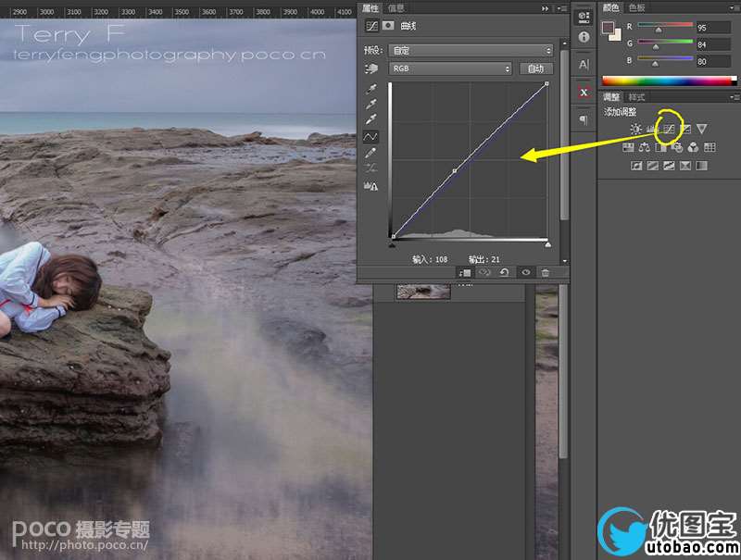The image size is (741, 560).
Task: Activate the on-image targeted adjustment hand tool
Action: pyautogui.click(x=371, y=68)
